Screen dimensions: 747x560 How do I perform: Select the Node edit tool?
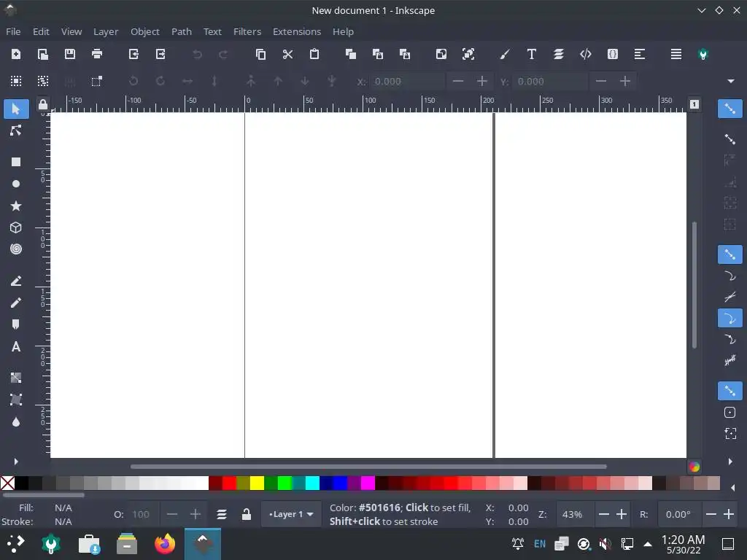(x=16, y=131)
